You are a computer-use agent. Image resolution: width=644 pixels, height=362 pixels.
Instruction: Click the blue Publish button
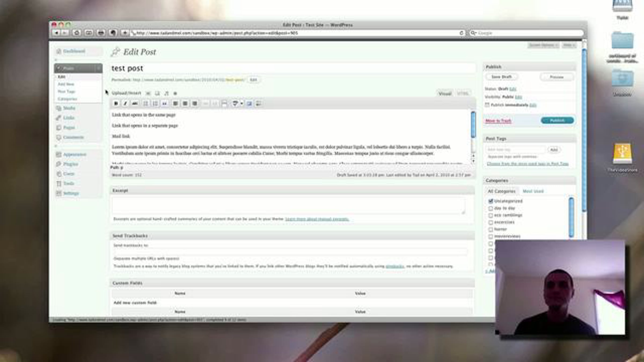click(x=557, y=120)
